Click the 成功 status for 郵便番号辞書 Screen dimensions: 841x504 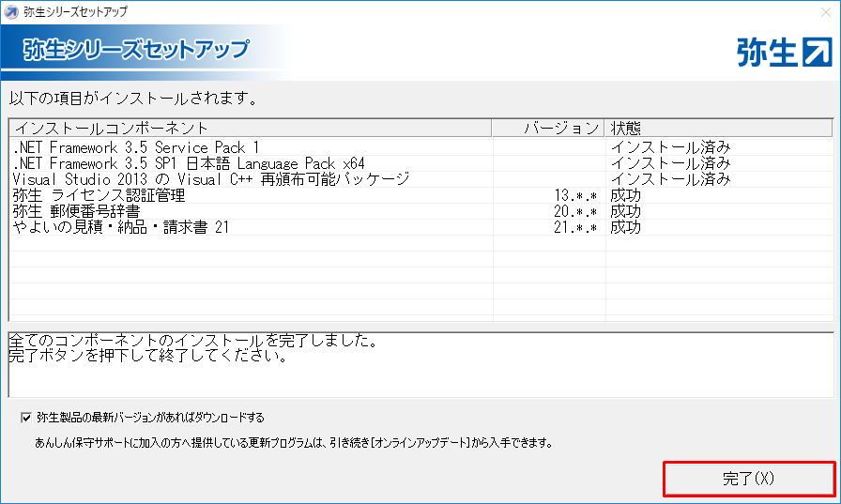point(626,211)
